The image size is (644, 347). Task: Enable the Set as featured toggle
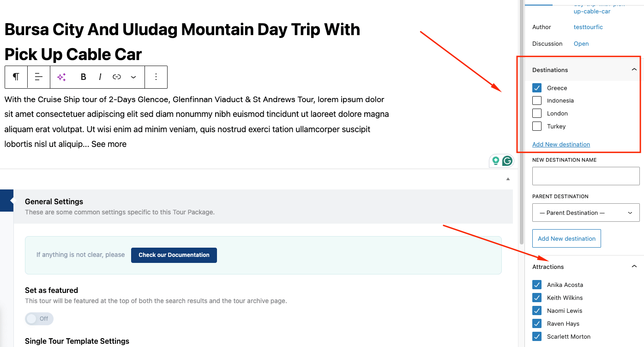click(39, 318)
